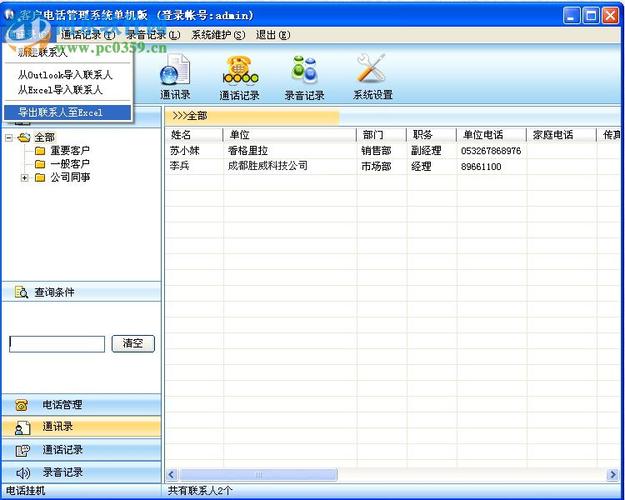Select the 苏小妹 contact row
Image resolution: width=625 pixels, height=500 pixels.
[393, 151]
